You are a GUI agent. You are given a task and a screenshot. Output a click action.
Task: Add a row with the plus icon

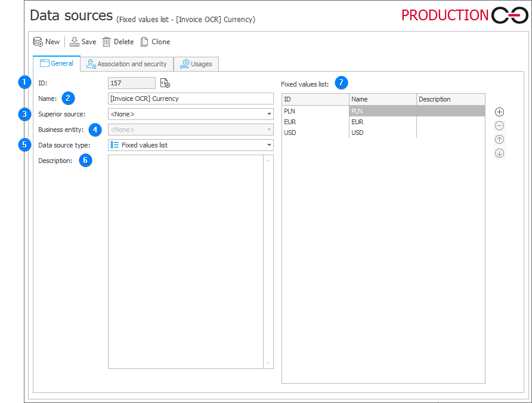pyautogui.click(x=499, y=112)
